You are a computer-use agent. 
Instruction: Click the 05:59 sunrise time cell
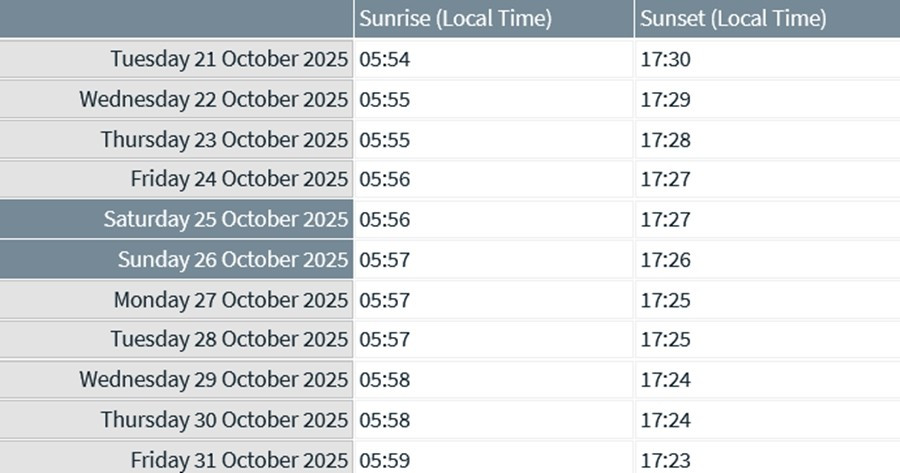pyautogui.click(x=385, y=460)
